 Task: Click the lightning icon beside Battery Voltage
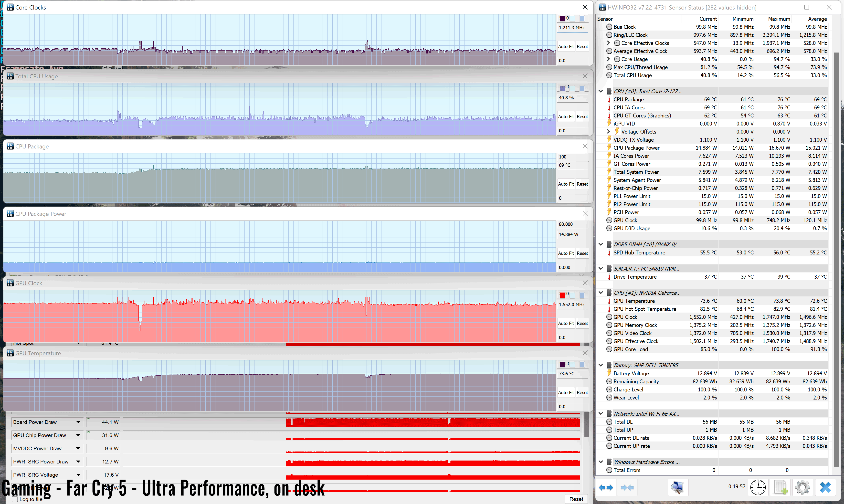[609, 373]
